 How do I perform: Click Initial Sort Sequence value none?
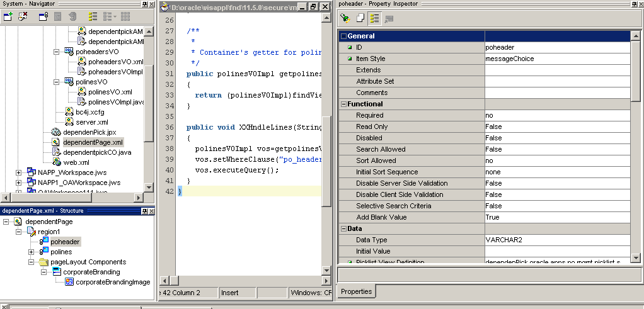[x=557, y=172]
